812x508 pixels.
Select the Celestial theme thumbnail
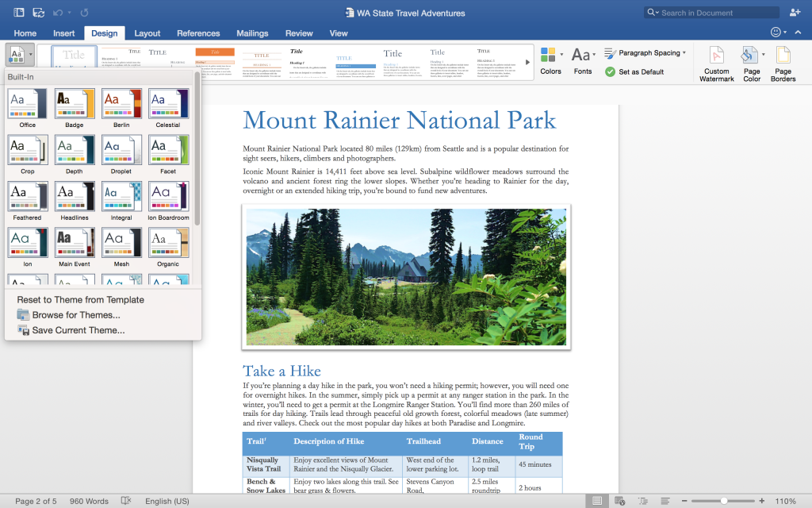168,104
